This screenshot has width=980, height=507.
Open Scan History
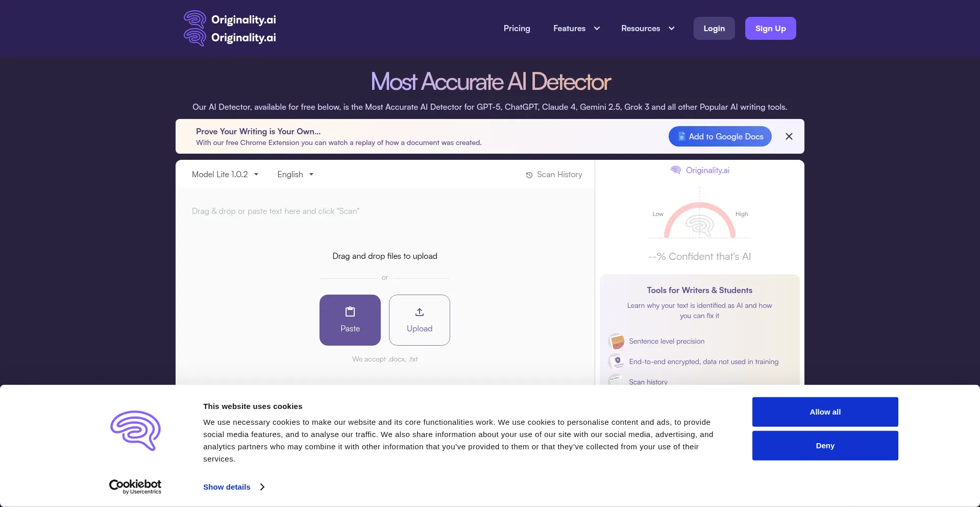tap(554, 175)
